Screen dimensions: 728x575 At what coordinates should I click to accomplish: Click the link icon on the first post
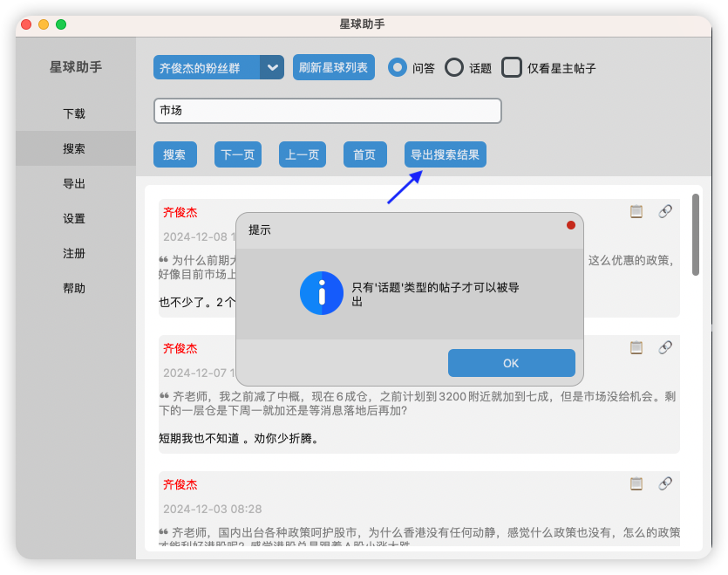pos(665,211)
